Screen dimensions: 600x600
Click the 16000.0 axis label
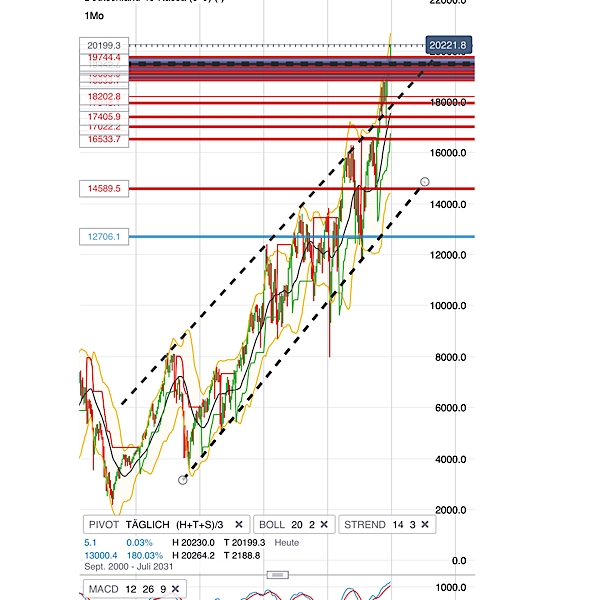point(448,153)
